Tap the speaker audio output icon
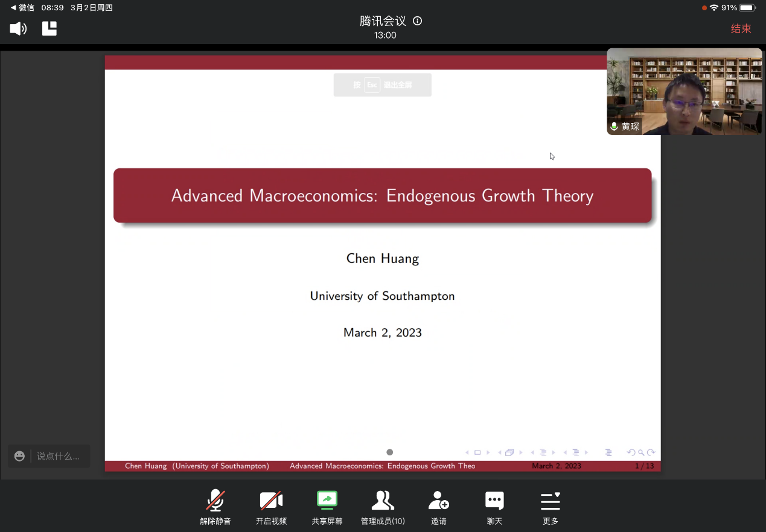766x532 pixels. click(18, 28)
